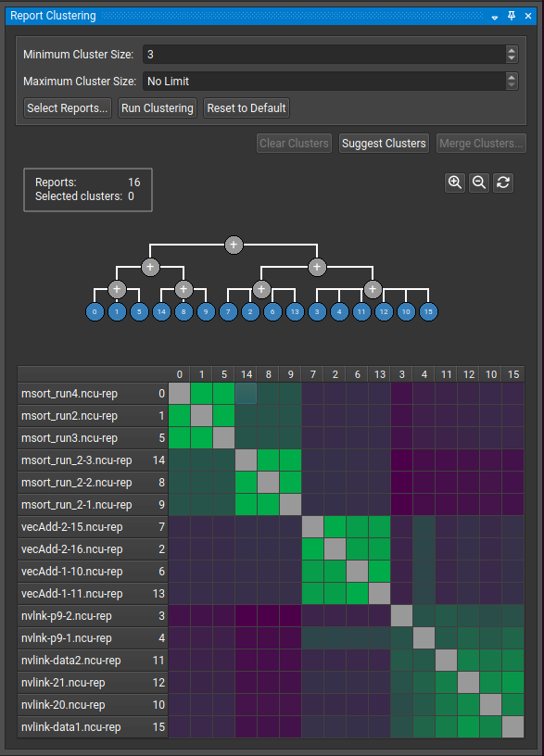Select the vecAdd-2-16.ncu-rep row header

tap(93, 549)
